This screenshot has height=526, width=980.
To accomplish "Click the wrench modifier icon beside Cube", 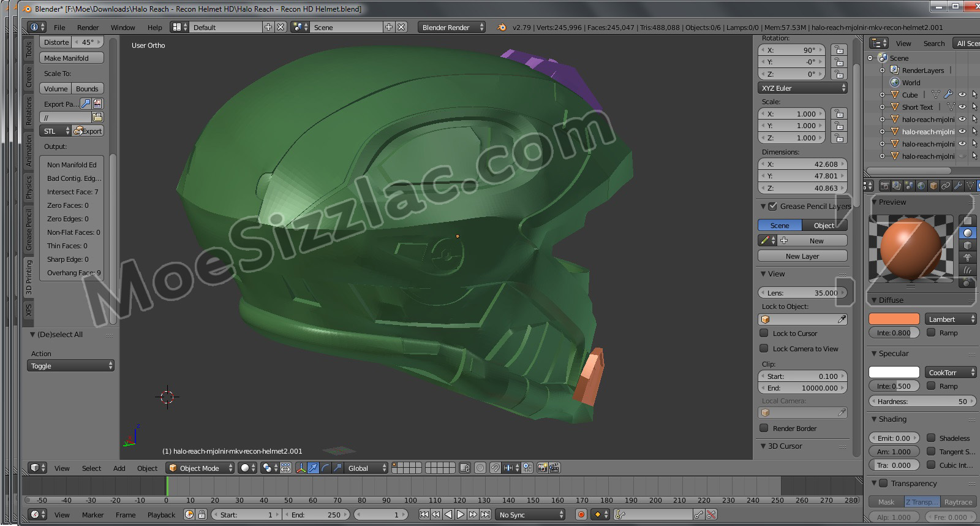I will tap(948, 94).
